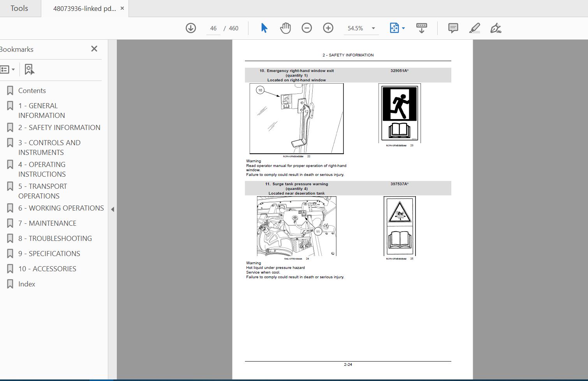Click bookmark icon beside 10 - ACCESSORIES

(x=10, y=269)
